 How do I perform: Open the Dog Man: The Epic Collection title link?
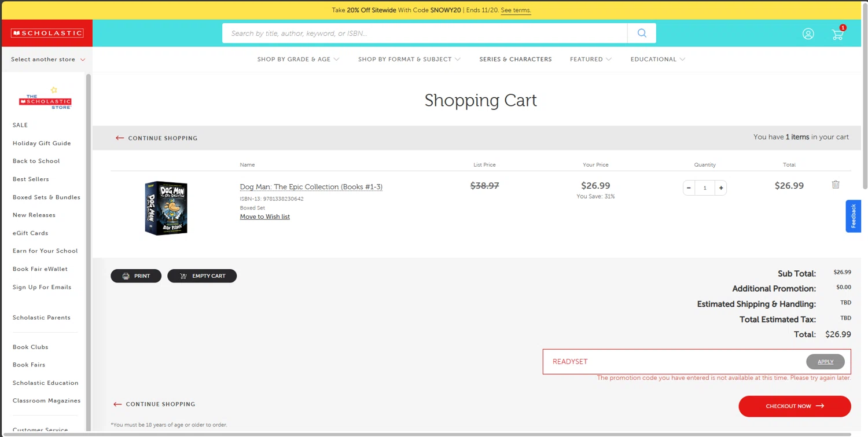tap(311, 186)
